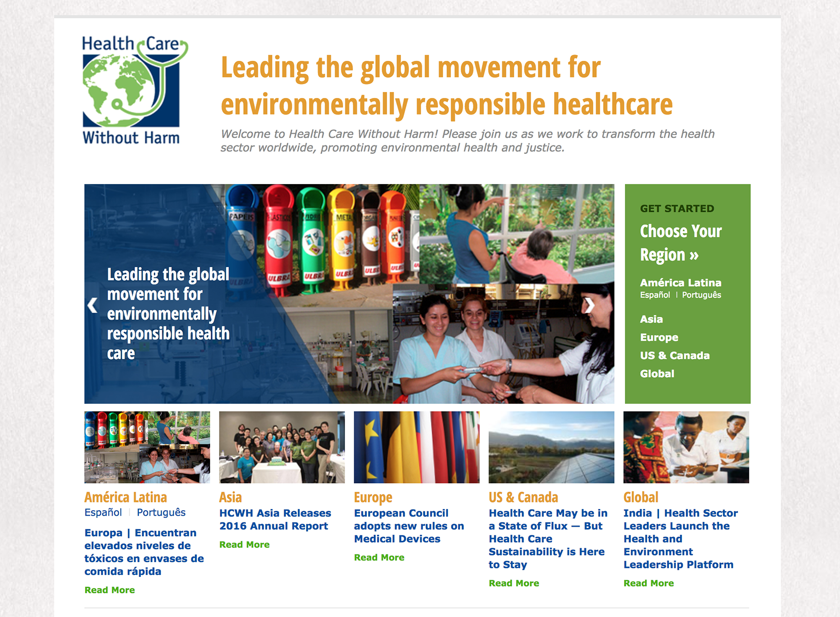The height and width of the screenshot is (617, 840).
Task: Click the white slide caption text
Action: tap(168, 313)
